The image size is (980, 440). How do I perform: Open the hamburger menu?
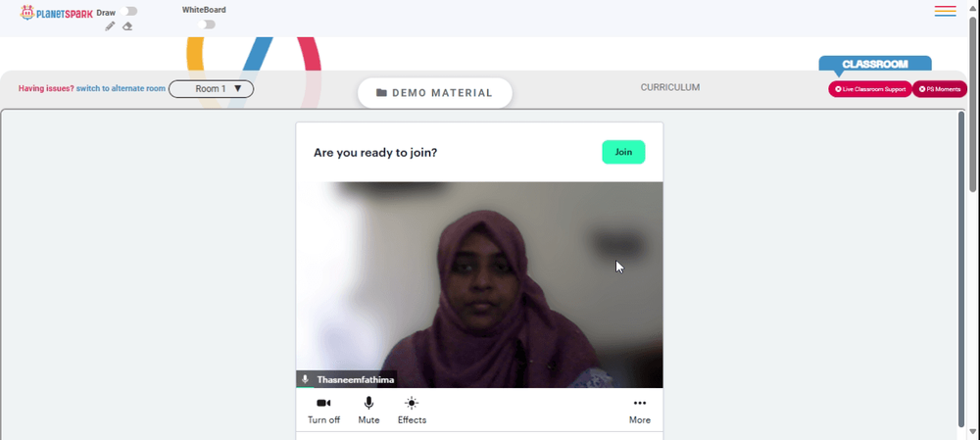tap(945, 11)
